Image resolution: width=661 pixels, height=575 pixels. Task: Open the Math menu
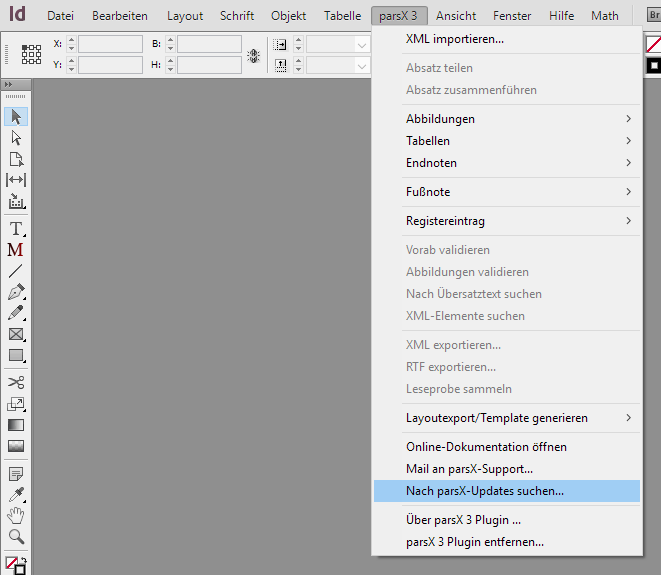[605, 16]
